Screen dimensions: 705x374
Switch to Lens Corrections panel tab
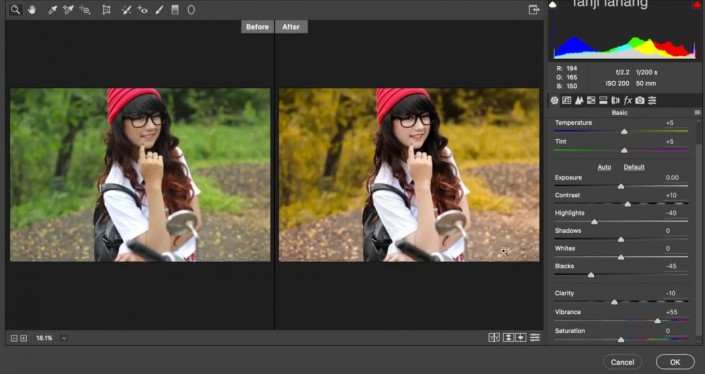click(615, 100)
